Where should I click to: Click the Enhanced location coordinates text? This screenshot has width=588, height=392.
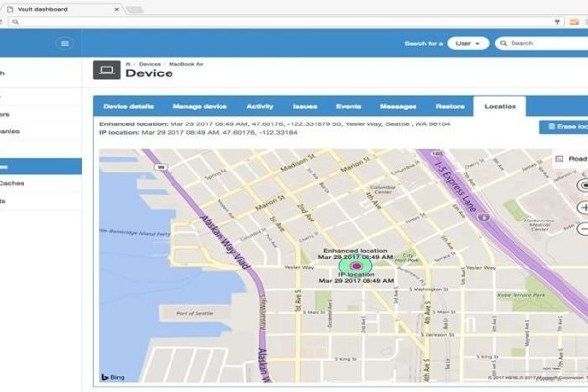tap(274, 124)
